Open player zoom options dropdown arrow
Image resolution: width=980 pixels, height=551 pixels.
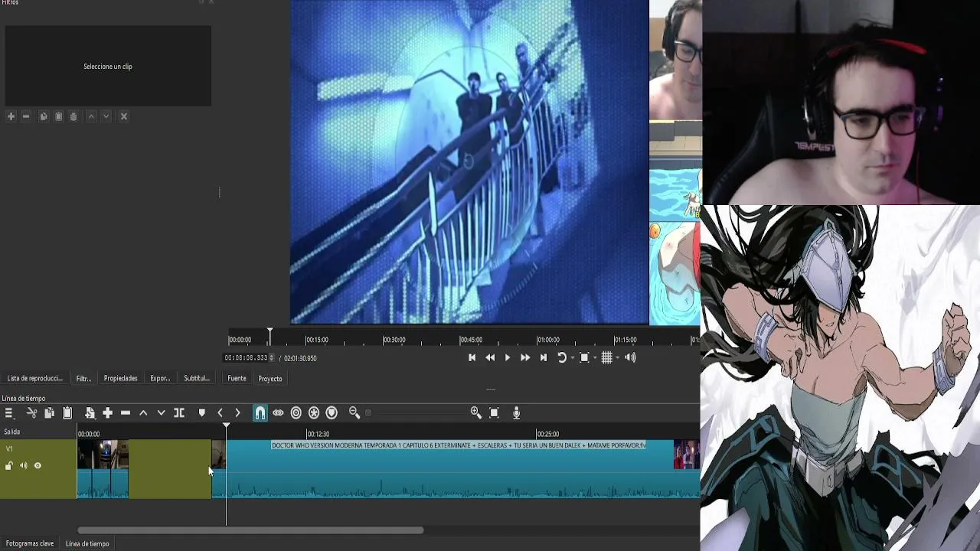595,357
